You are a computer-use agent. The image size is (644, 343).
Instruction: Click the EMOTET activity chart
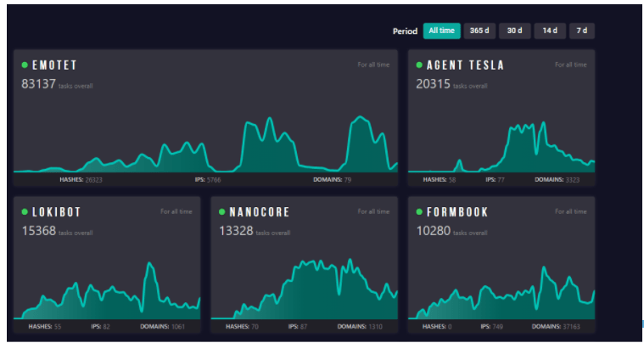pos(205,143)
